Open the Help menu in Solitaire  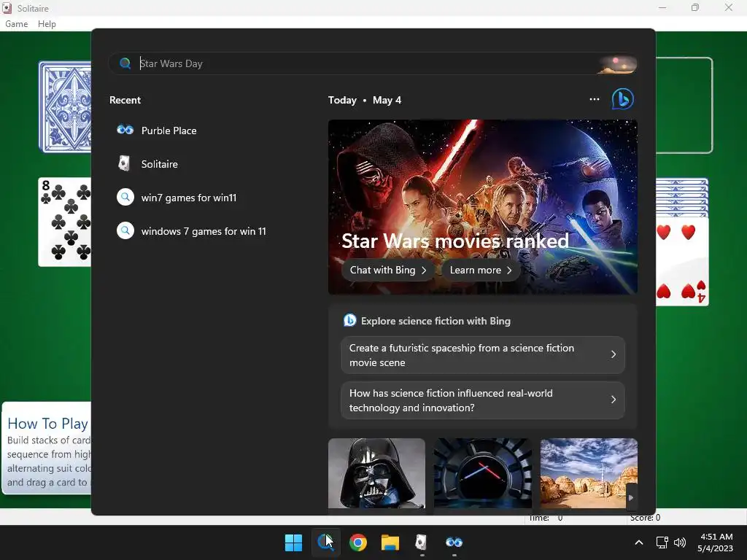pyautogui.click(x=47, y=24)
